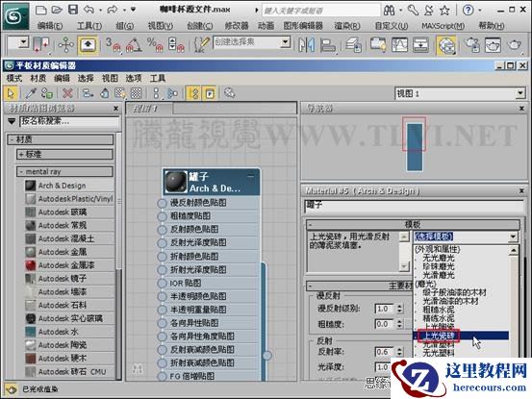Open the 选项 menu in material editor

click(x=134, y=78)
